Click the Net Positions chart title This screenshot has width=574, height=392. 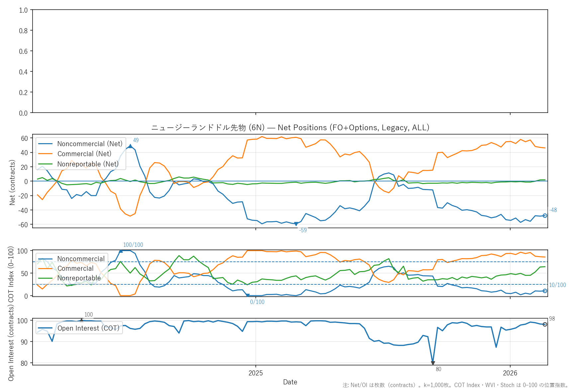point(290,128)
